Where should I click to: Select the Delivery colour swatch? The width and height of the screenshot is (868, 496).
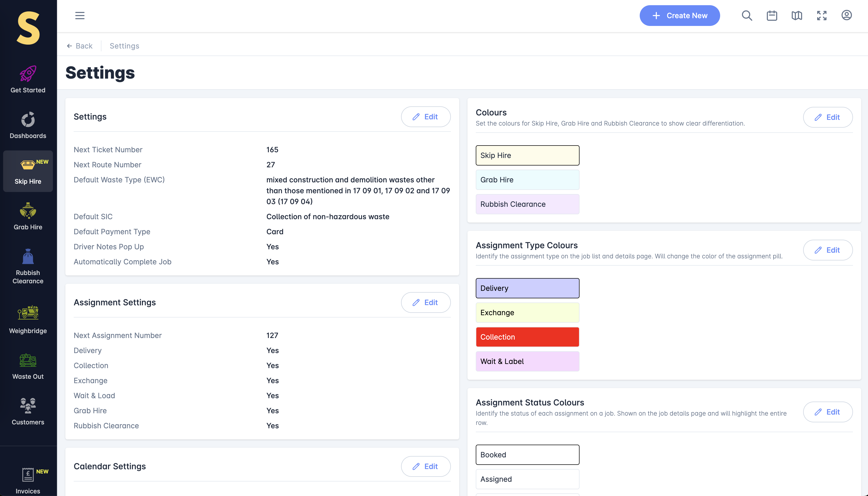(527, 288)
